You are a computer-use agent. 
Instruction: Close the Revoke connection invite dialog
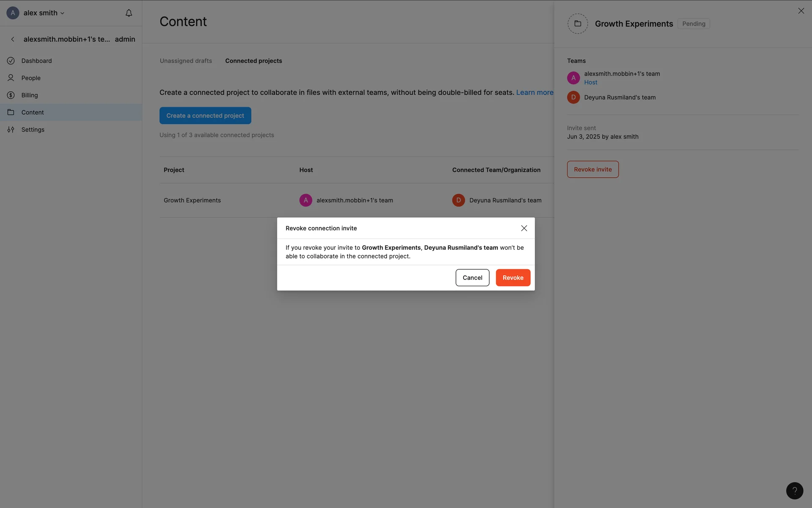click(x=524, y=228)
